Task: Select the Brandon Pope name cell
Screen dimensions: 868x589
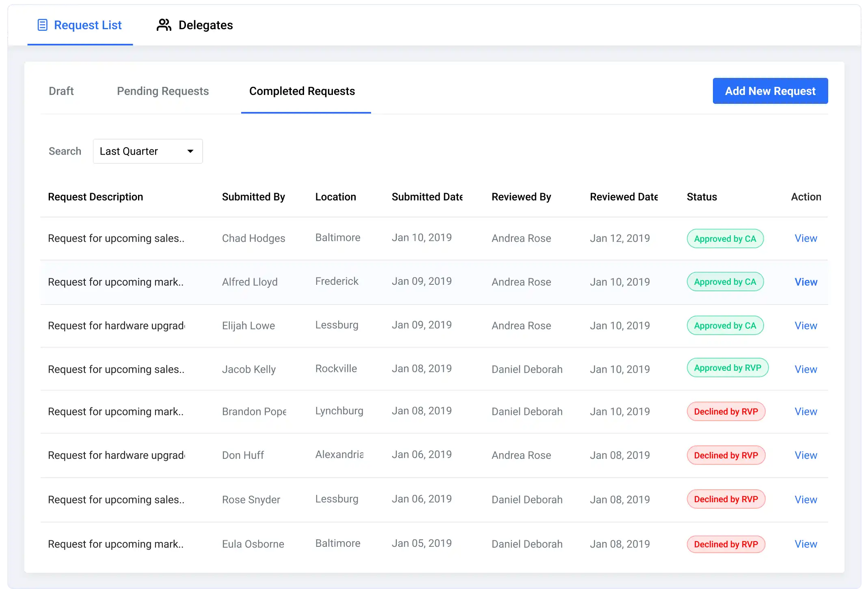Action: pos(254,412)
